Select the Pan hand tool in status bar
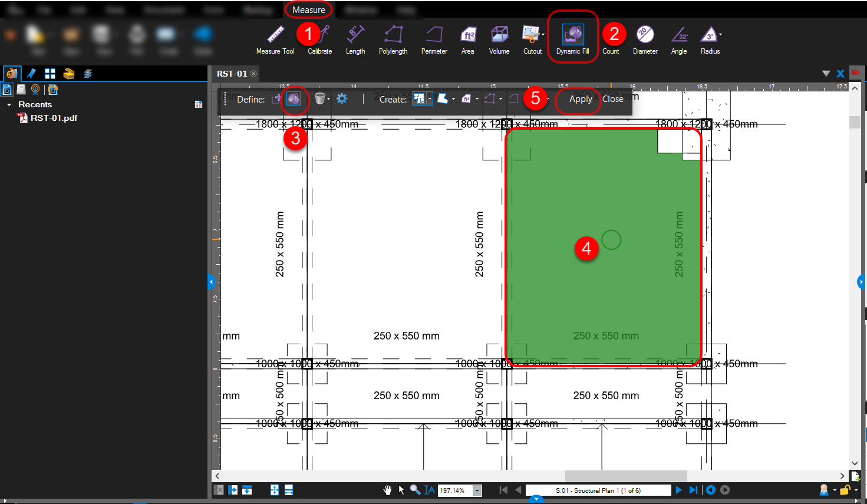 pos(387,490)
